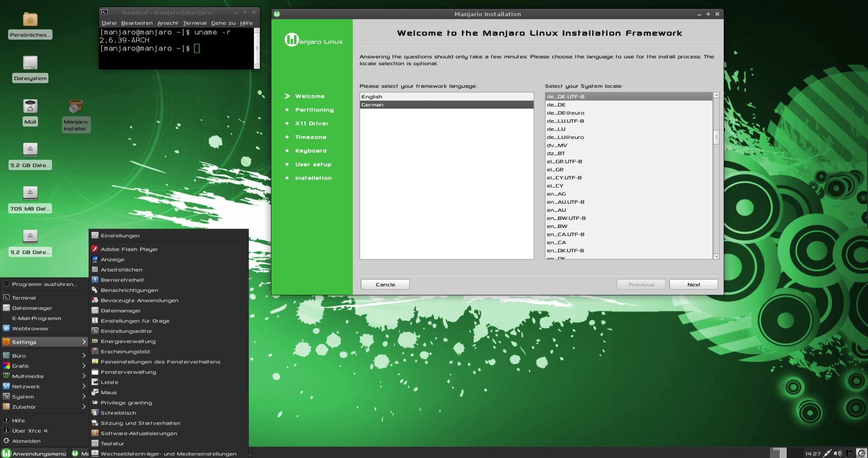Click the volume speaker tray icon
The image size is (868, 458).
pos(838,453)
